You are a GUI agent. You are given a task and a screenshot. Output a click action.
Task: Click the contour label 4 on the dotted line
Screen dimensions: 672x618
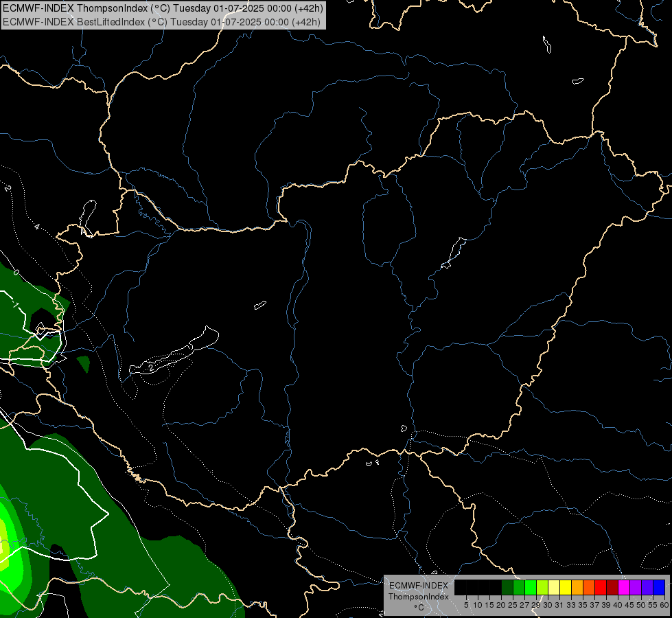pyautogui.click(x=37, y=227)
